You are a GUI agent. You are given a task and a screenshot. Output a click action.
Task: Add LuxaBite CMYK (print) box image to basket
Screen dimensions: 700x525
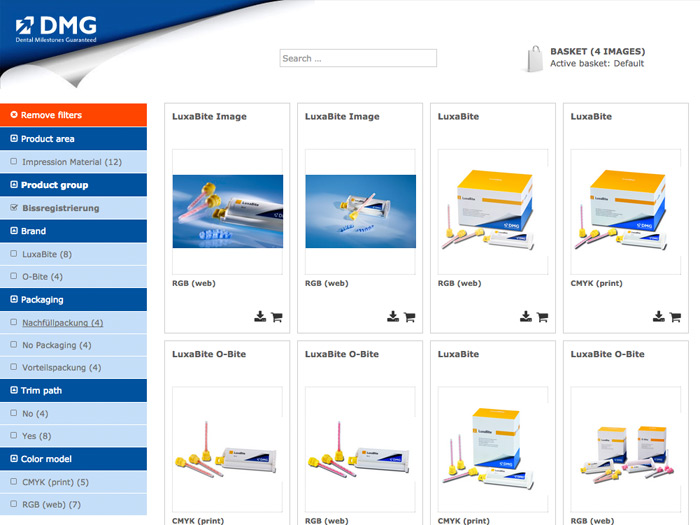[675, 317]
